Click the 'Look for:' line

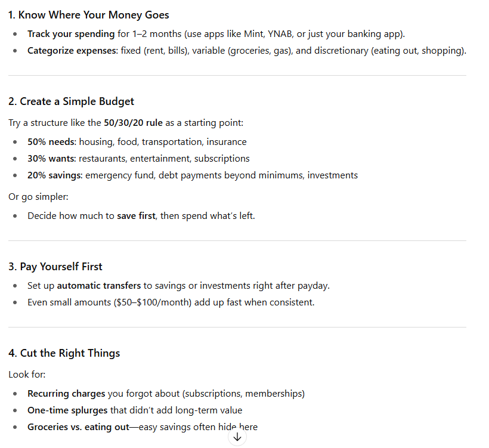coord(27,375)
